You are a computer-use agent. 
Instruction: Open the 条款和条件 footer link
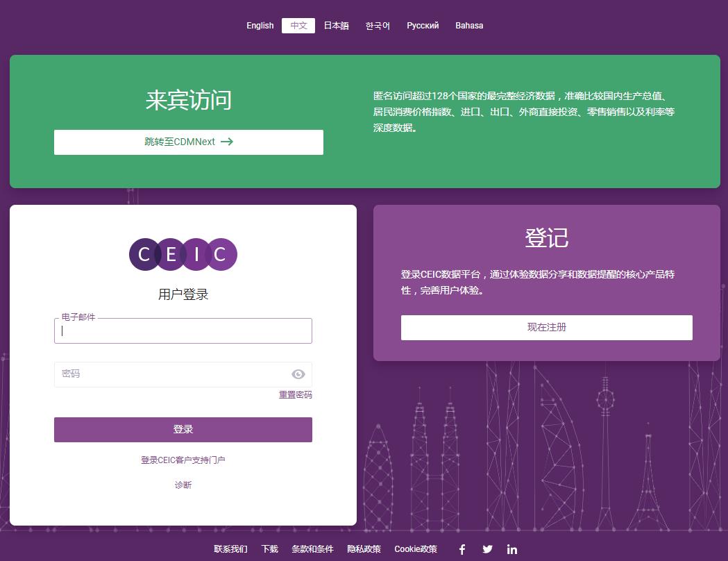click(312, 549)
